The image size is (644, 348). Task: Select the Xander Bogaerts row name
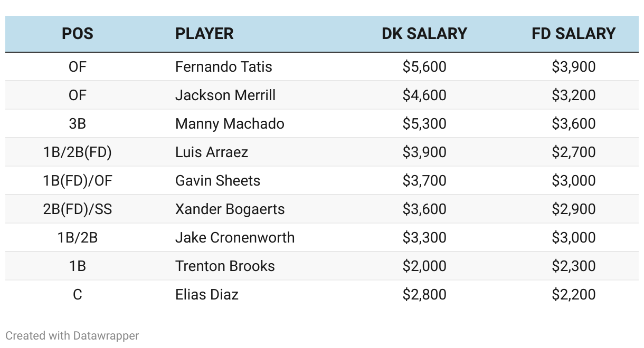pyautogui.click(x=230, y=209)
